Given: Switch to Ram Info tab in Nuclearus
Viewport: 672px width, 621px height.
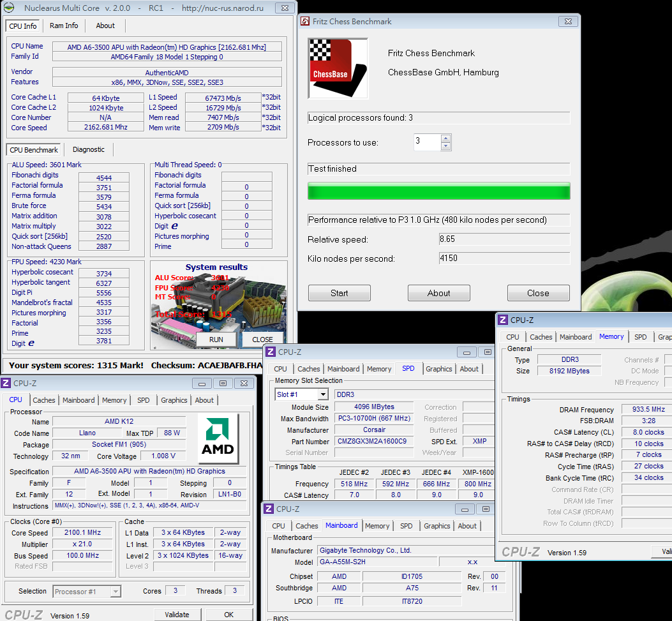Looking at the screenshot, I should click(x=64, y=26).
